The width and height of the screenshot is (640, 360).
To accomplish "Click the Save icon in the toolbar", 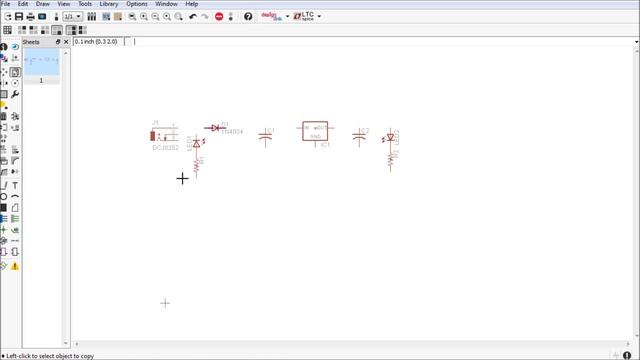I will pos(19,16).
